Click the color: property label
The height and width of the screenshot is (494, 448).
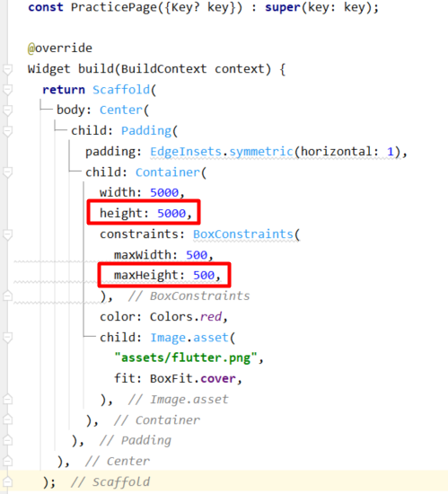(x=121, y=317)
